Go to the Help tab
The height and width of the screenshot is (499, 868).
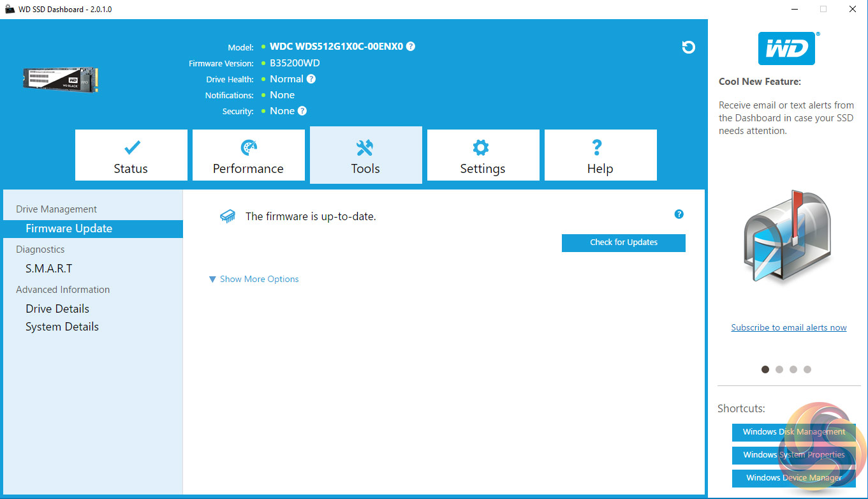pyautogui.click(x=600, y=155)
